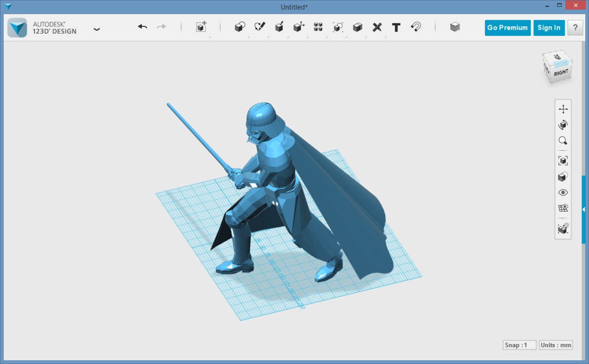Toggle snap settings icon in navigation bar
The height and width of the screenshot is (364, 589).
pyautogui.click(x=563, y=228)
